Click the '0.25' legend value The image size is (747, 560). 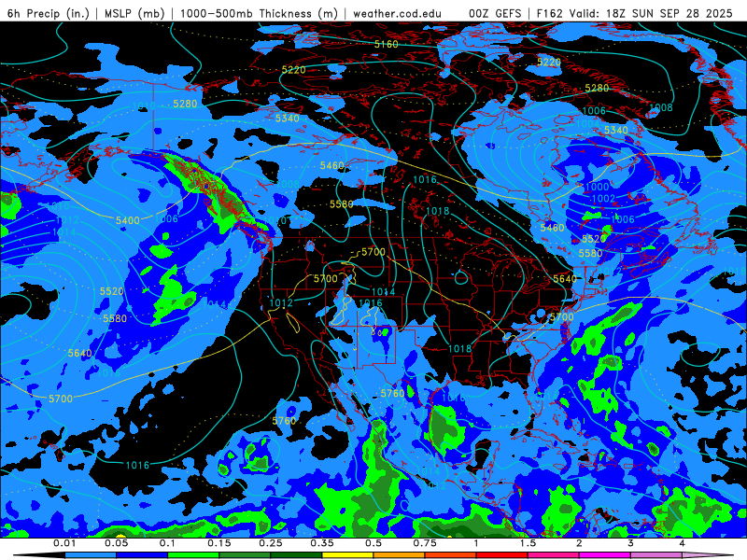click(x=271, y=543)
